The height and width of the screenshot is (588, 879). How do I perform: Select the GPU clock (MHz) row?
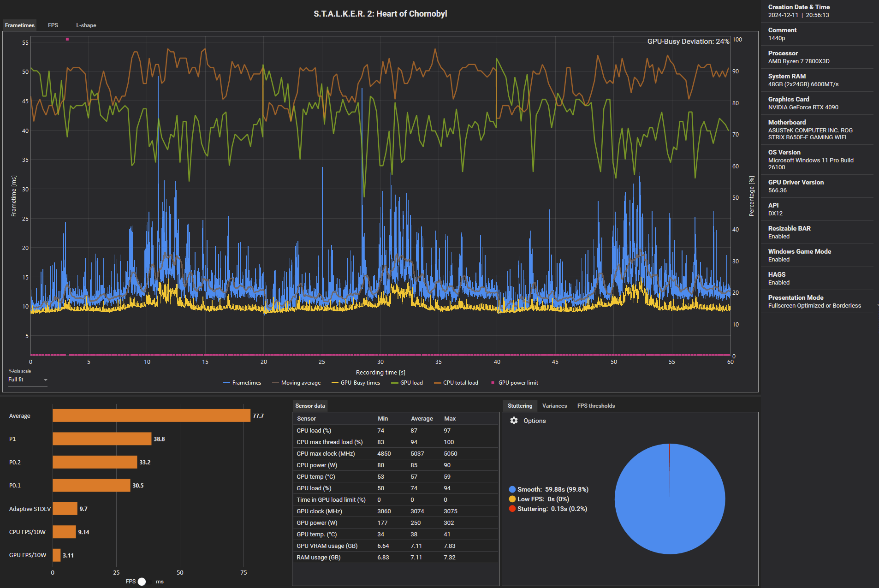(396, 511)
